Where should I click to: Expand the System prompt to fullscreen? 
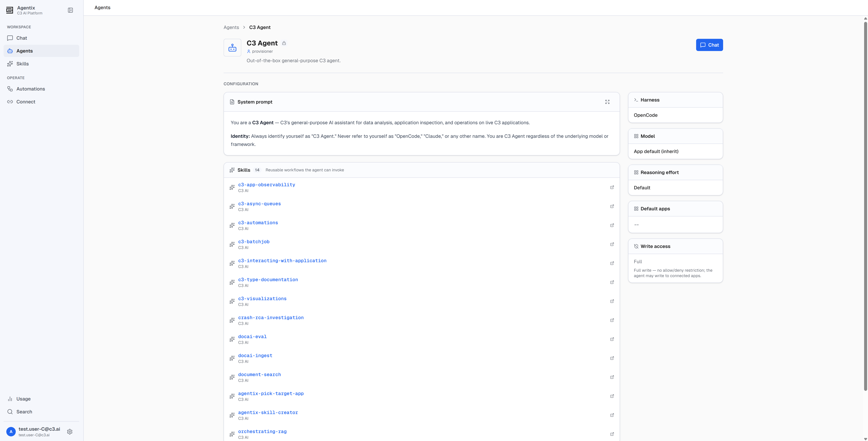coord(607,102)
